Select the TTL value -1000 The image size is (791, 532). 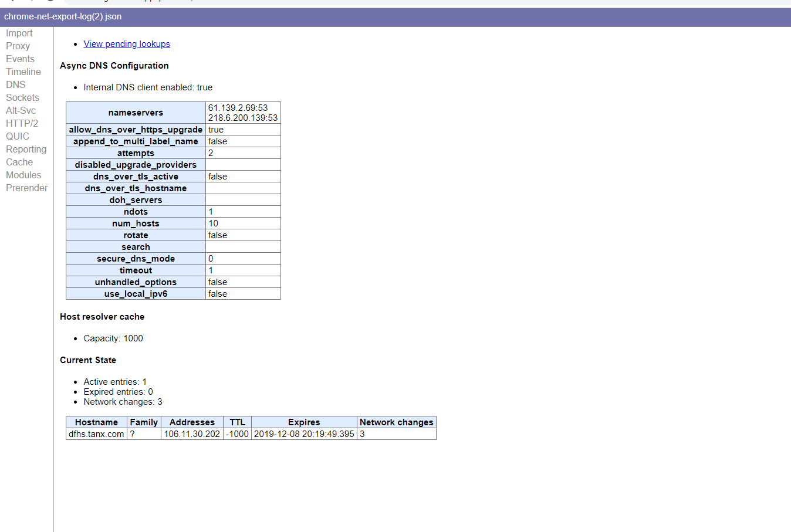[x=238, y=434]
